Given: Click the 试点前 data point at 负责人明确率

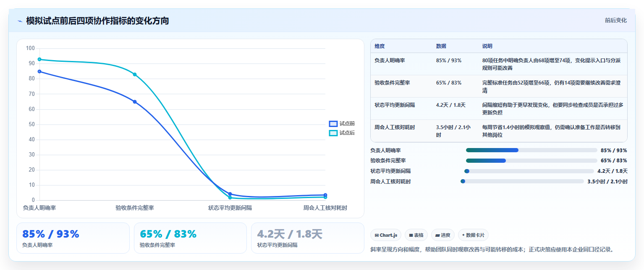Looking at the screenshot, I should (39, 71).
